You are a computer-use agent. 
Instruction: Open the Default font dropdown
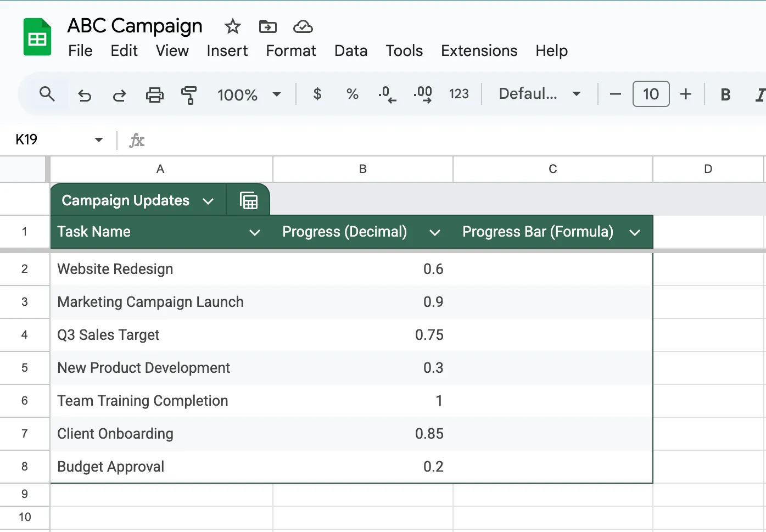tap(540, 94)
